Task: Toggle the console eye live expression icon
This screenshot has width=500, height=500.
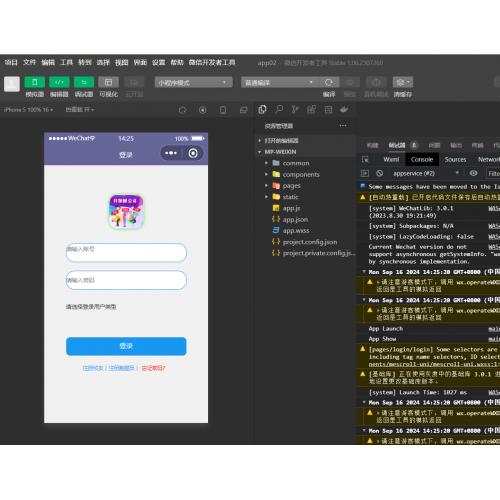Action: (473, 173)
